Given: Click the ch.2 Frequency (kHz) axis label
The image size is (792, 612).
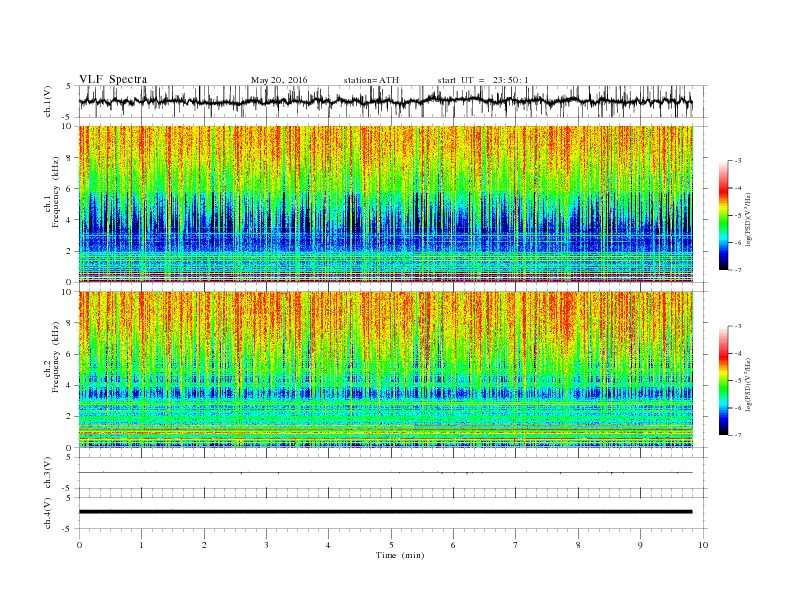Looking at the screenshot, I should (52, 358).
